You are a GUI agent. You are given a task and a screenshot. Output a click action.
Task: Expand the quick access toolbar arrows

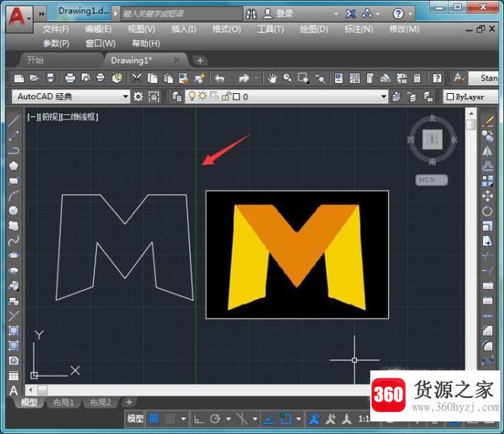click(41, 14)
